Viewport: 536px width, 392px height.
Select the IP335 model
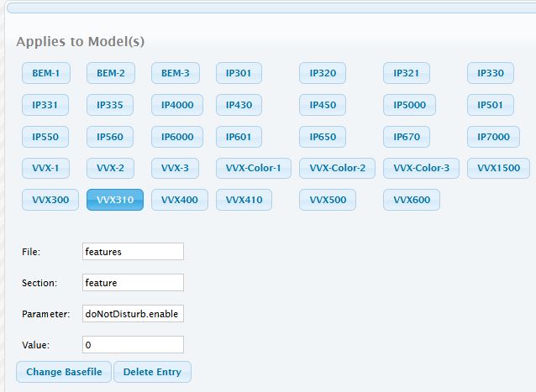tap(110, 105)
